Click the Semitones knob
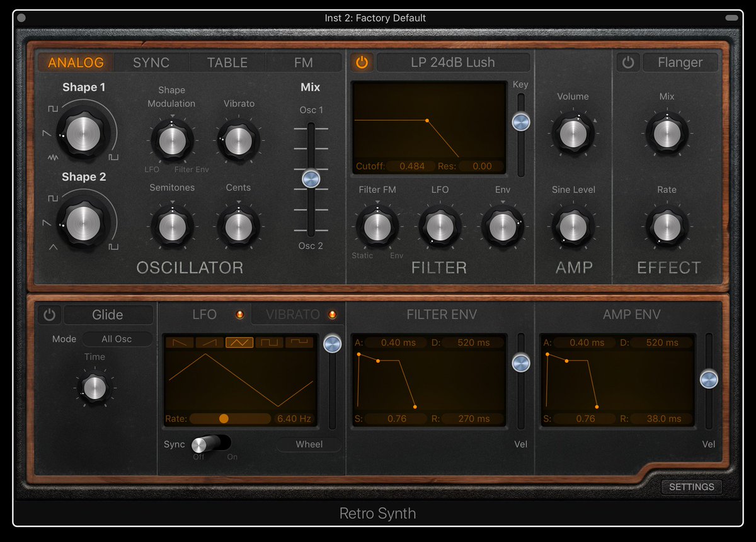The width and height of the screenshot is (756, 542). click(x=172, y=226)
